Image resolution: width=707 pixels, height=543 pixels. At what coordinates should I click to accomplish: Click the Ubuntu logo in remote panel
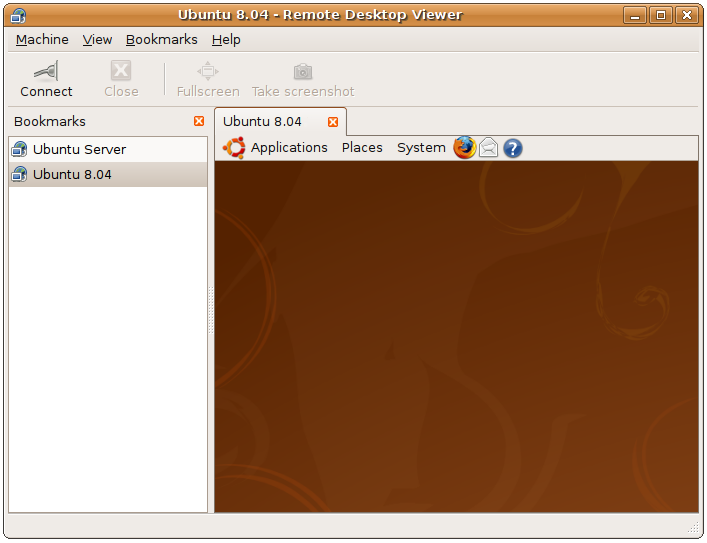[x=235, y=148]
